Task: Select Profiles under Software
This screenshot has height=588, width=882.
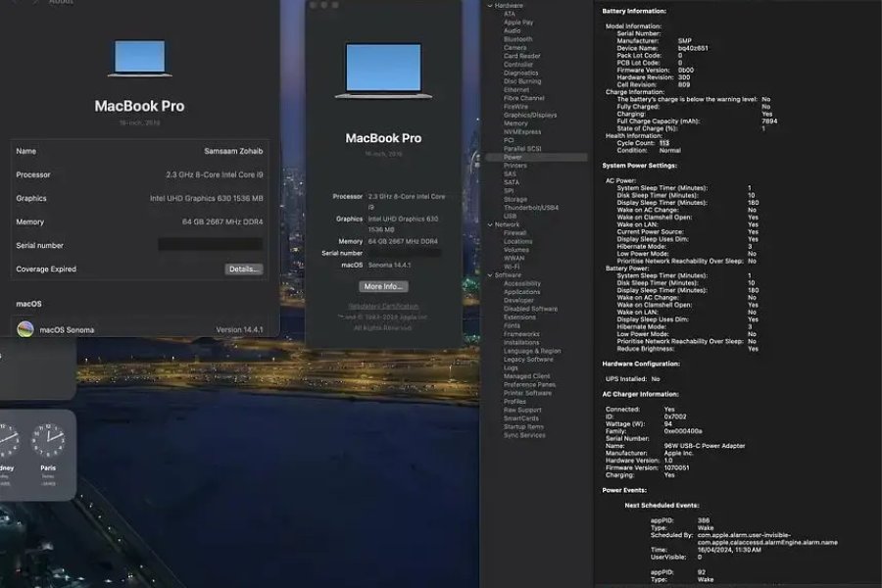Action: click(514, 402)
